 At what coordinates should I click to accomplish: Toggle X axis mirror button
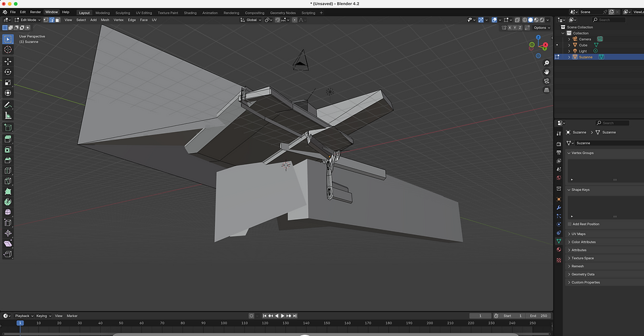(x=510, y=28)
